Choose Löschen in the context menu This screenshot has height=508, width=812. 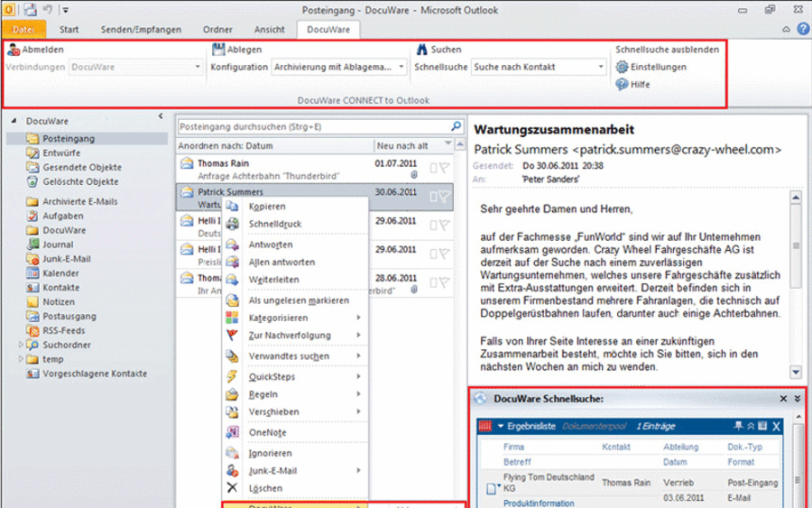click(295, 488)
